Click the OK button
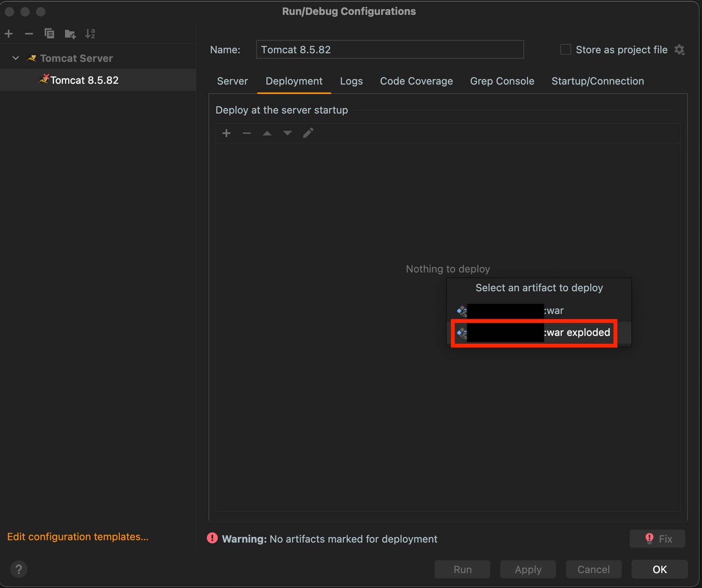702x588 pixels. coord(659,569)
